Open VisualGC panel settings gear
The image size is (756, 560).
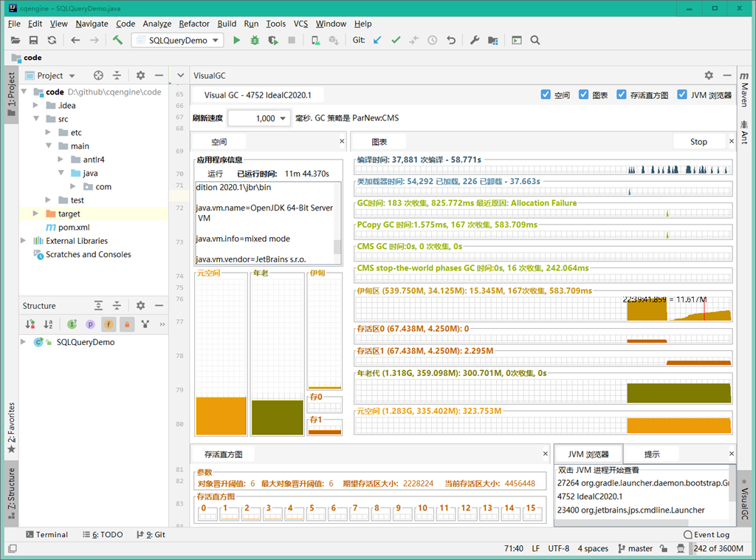pos(709,75)
